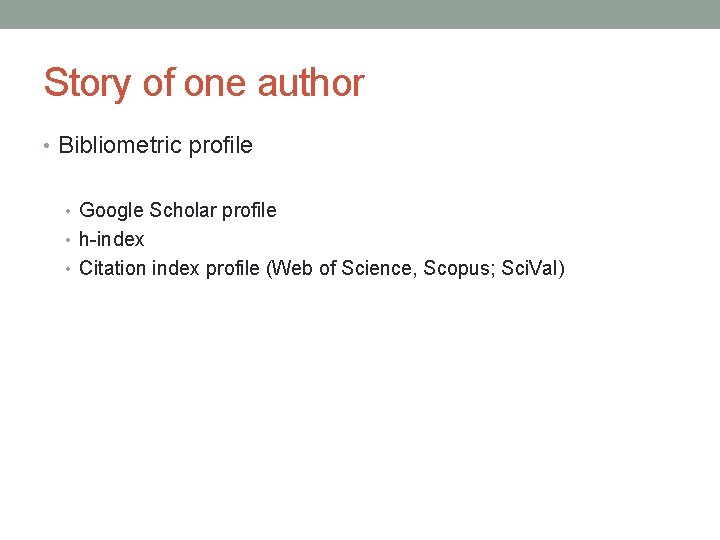Click the bullet dot before Citation index
The height and width of the screenshot is (540, 720).
(x=68, y=269)
